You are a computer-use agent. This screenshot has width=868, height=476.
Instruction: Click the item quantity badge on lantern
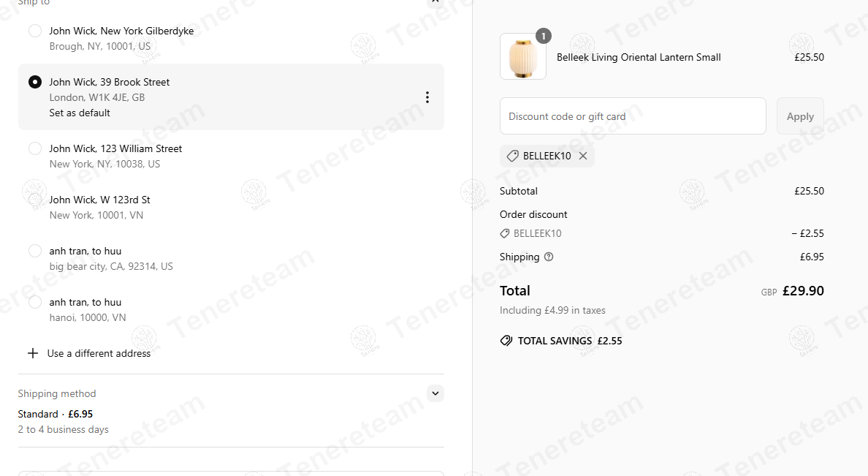click(544, 36)
